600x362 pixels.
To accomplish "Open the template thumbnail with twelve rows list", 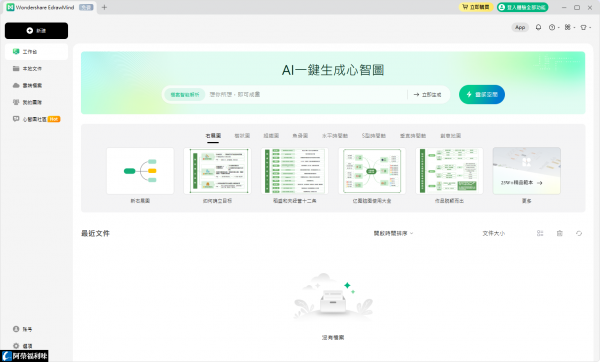I will point(295,171).
